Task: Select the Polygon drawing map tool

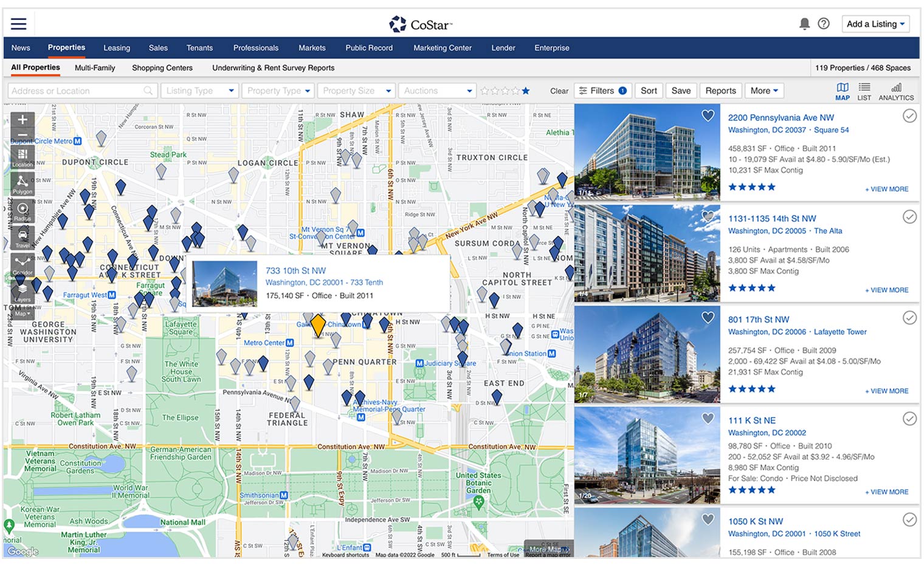Action: (x=22, y=183)
